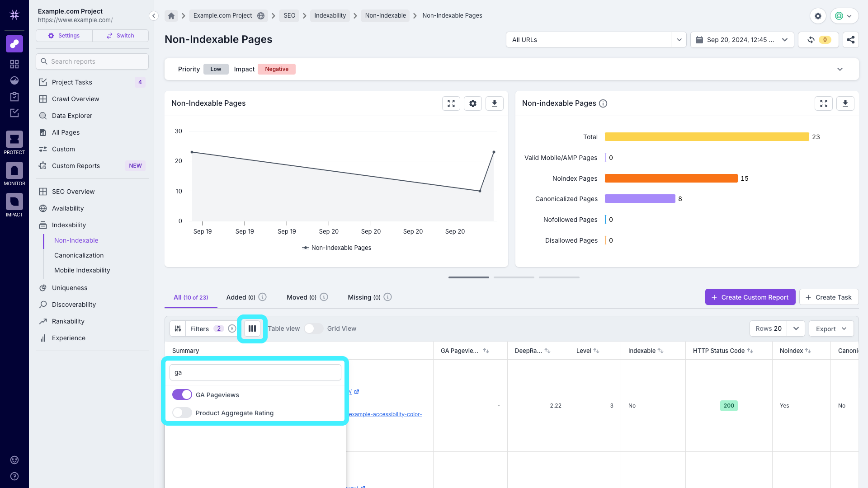Open the Non-Indexable Pages chart settings gear
The width and height of the screenshot is (868, 488).
coord(472,103)
